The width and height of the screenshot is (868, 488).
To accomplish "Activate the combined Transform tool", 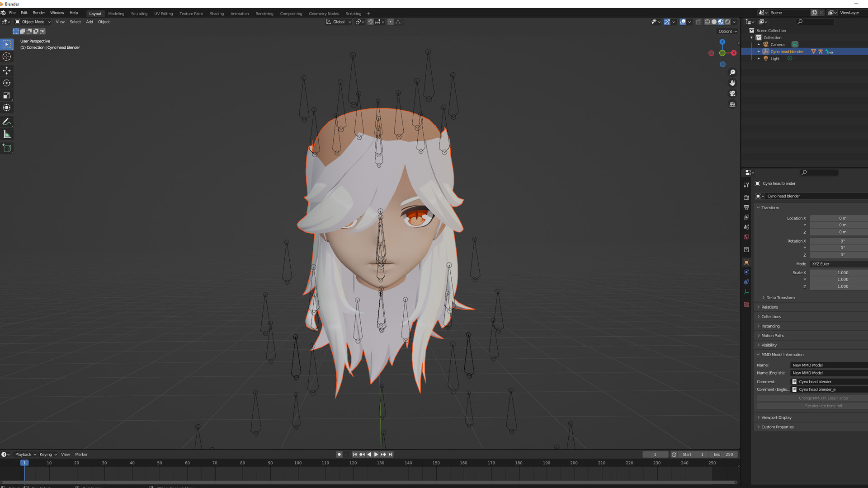I will (x=7, y=108).
